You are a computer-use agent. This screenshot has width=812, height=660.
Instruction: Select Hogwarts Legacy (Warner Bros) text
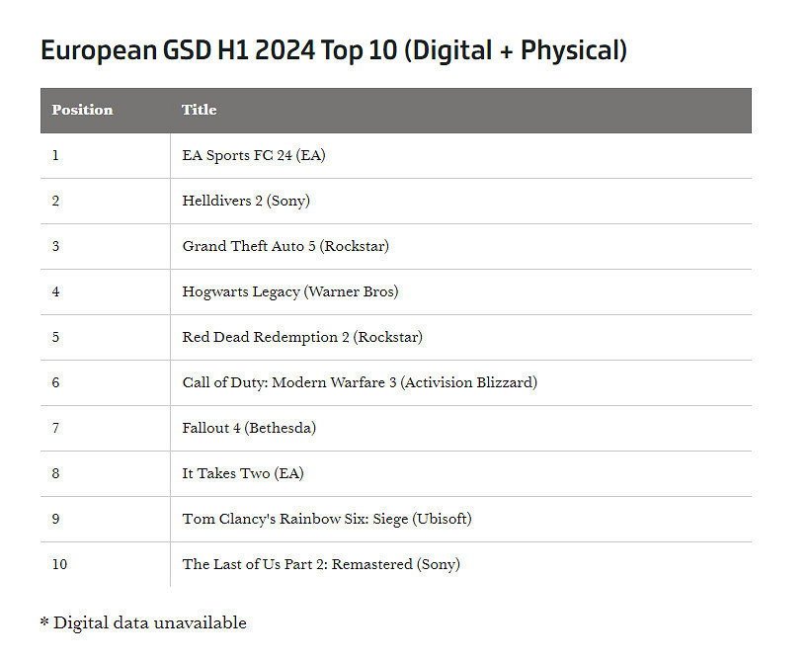point(290,292)
